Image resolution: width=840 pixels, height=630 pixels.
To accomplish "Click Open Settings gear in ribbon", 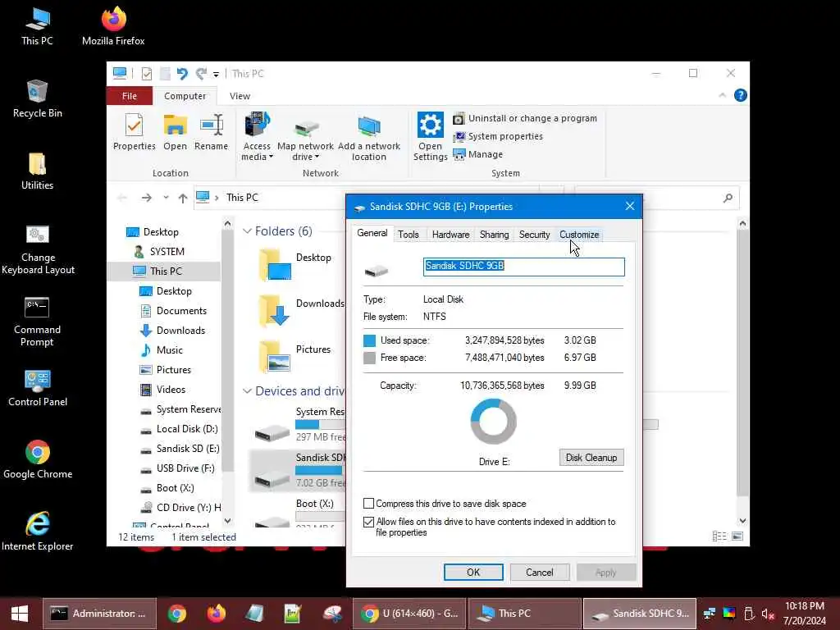I will 430,137.
